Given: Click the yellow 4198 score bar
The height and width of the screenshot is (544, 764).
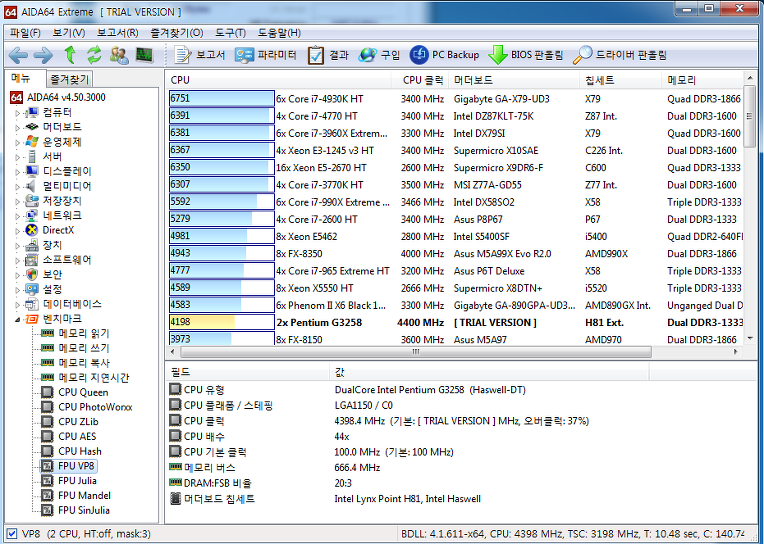Looking at the screenshot, I should coord(222,322).
